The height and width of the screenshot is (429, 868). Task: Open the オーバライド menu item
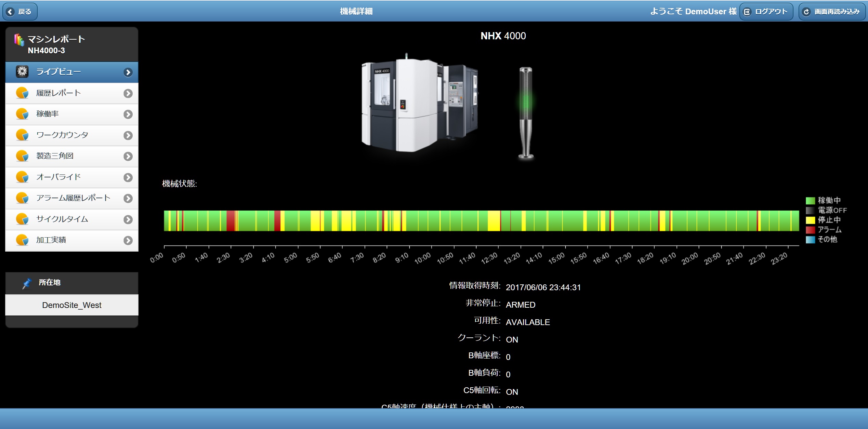pyautogui.click(x=72, y=177)
